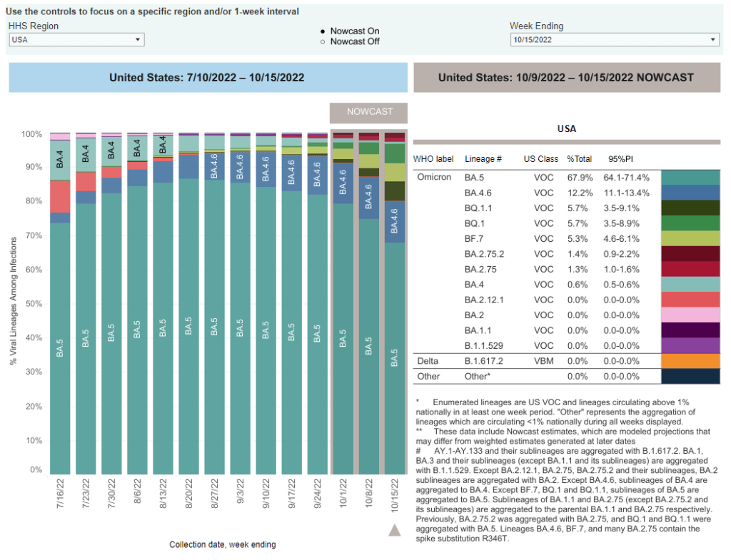Viewport: 731px width, 560px height.
Task: Click the BA.4.6 blue legend swatch
Action: coord(690,193)
